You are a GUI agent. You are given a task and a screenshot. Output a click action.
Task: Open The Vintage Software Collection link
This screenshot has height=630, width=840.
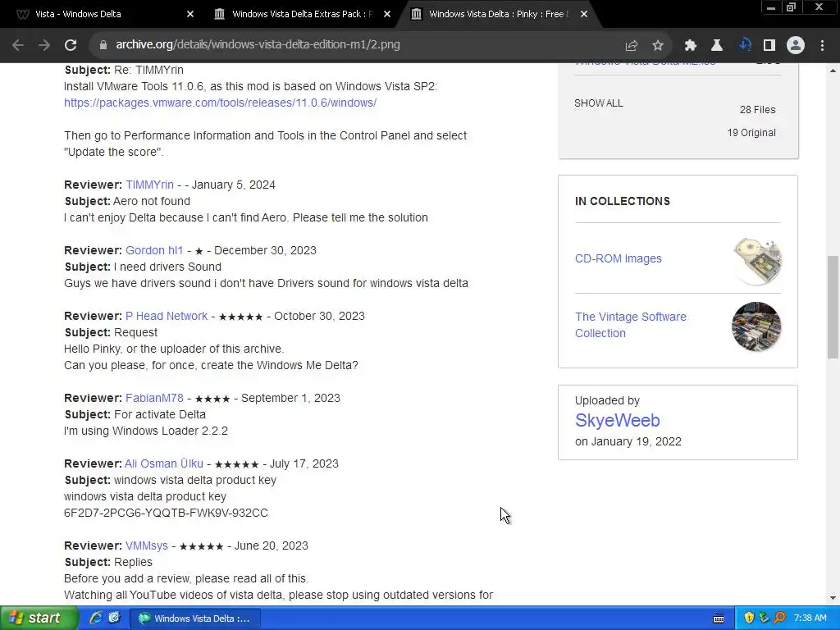click(631, 325)
